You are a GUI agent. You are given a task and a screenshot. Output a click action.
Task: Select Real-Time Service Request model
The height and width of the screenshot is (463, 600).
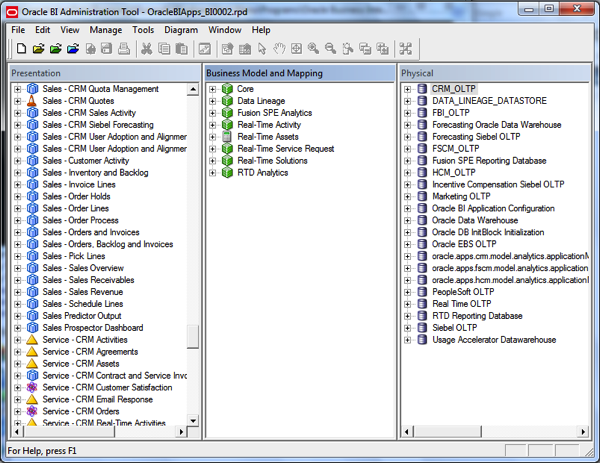(285, 149)
